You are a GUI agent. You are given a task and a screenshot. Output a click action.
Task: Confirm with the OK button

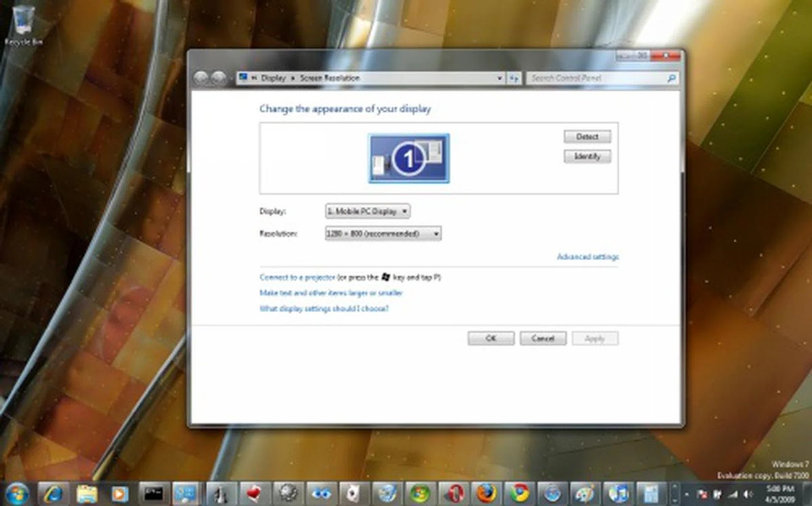tap(491, 338)
